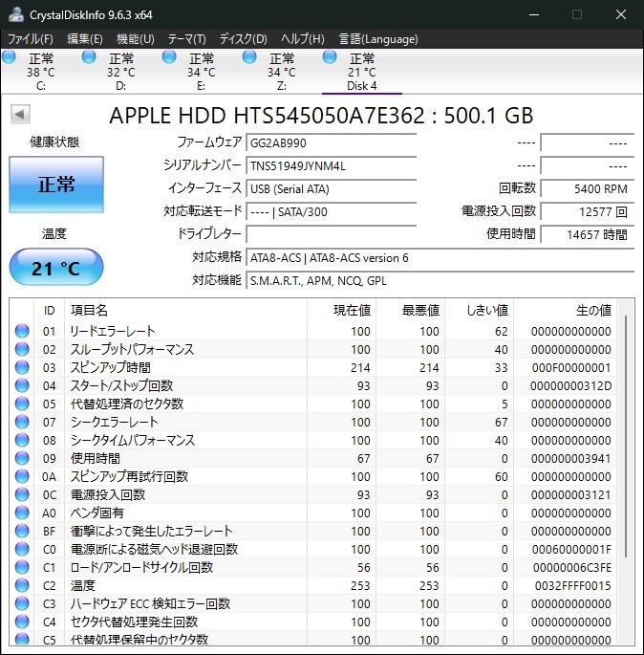Click raw value 0032FFFF0015
Viewport: 644px width, 655px height.
[572, 585]
